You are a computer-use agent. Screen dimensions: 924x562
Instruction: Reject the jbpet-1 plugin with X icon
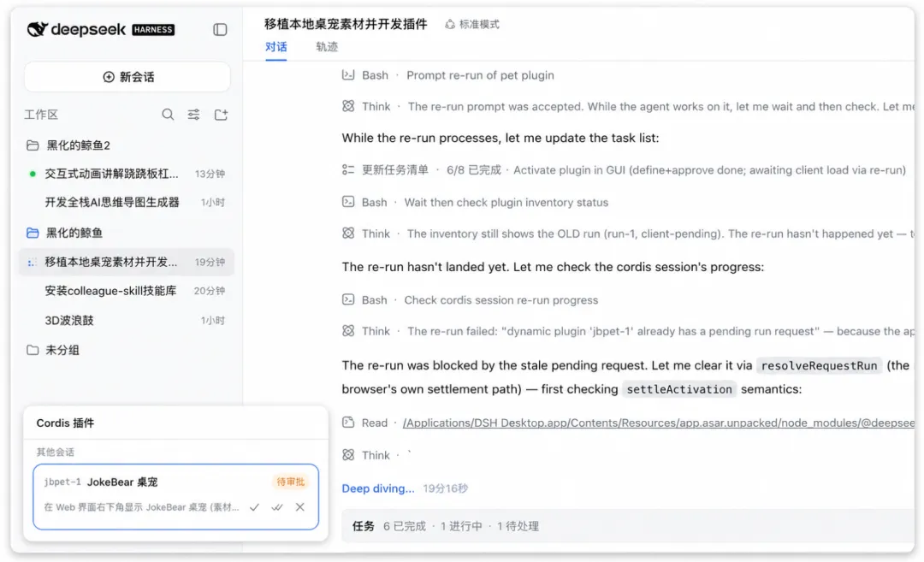300,507
